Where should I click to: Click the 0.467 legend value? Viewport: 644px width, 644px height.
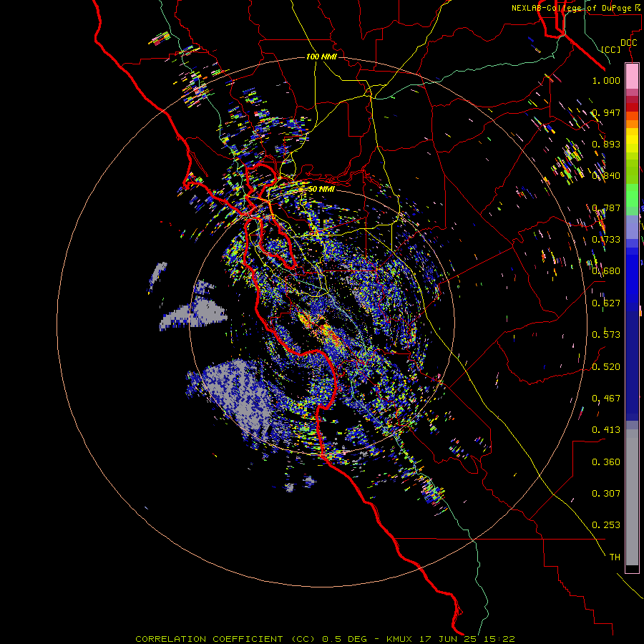click(x=606, y=399)
